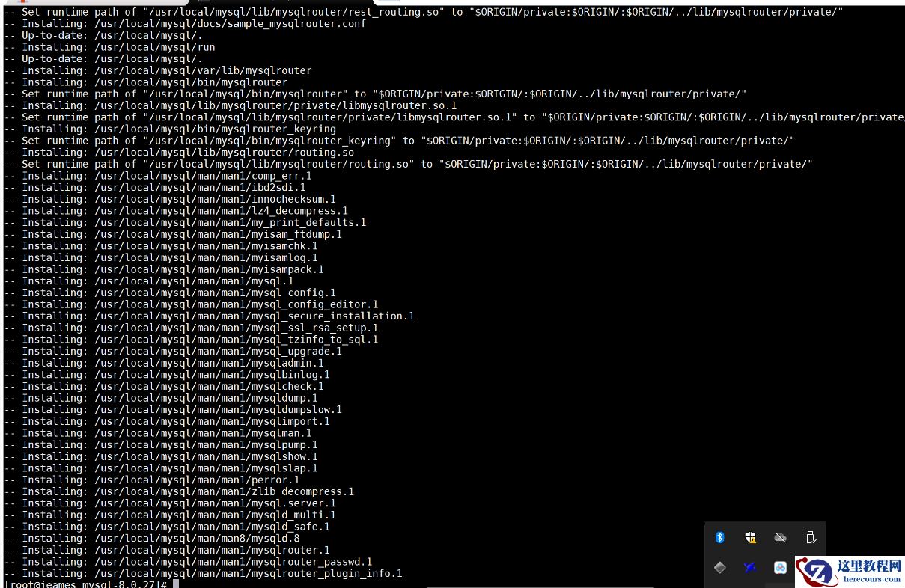Click the line installing libmysqlrouter.so.1
The width and height of the screenshot is (905, 588).
click(231, 105)
